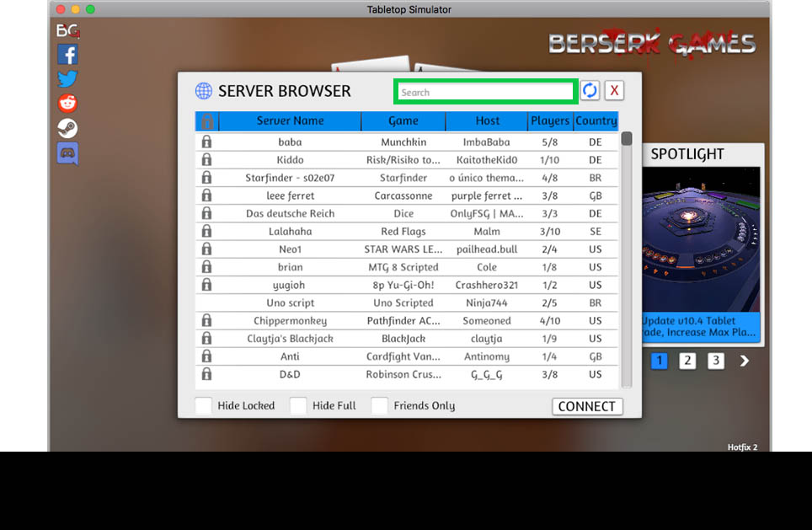The height and width of the screenshot is (530, 812).
Task: Click the lock icon on Claytja's Blackjack row
Action: coord(206,339)
